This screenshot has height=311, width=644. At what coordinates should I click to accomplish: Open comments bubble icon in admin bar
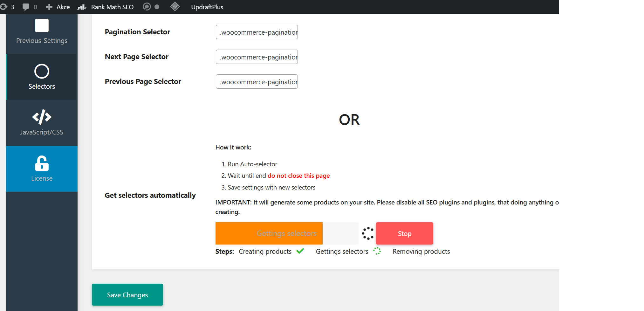26,7
